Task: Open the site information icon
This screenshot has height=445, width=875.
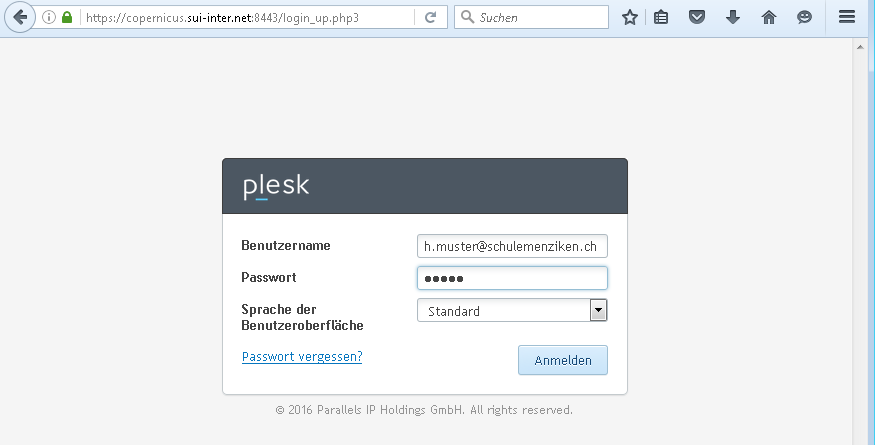Action: pyautogui.click(x=49, y=17)
